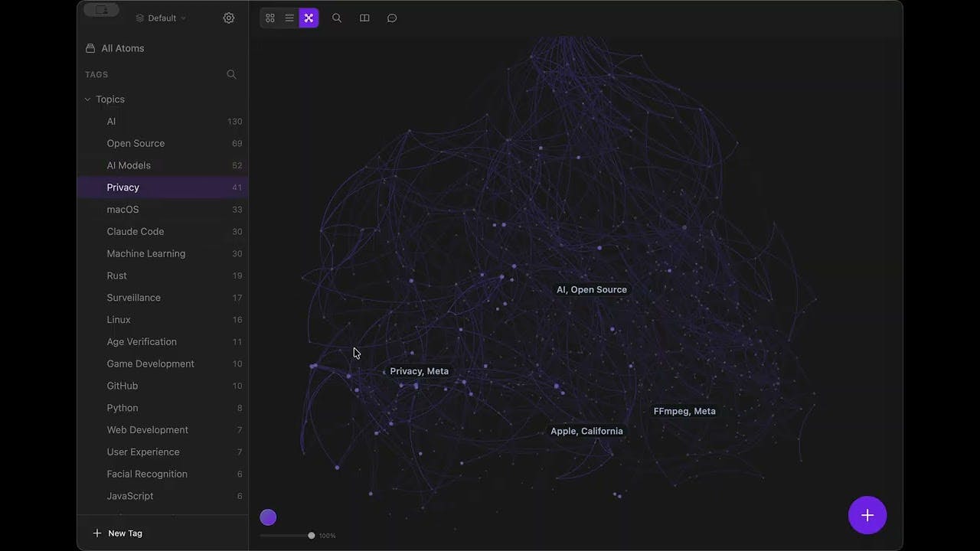Open the search magnifier in toolbar
Screen dimensions: 980x551
337,18
